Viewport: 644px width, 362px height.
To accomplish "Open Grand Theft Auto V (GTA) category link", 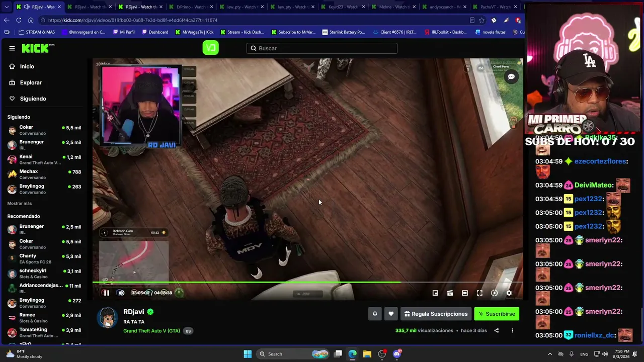I will pos(151,331).
